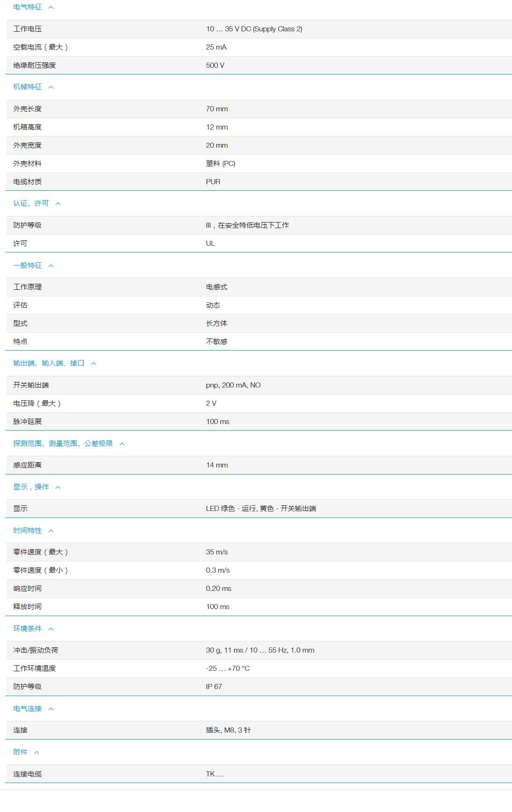Collapse the 附件 section arrow
Viewport: 512px width, 812px height.
tap(37, 753)
